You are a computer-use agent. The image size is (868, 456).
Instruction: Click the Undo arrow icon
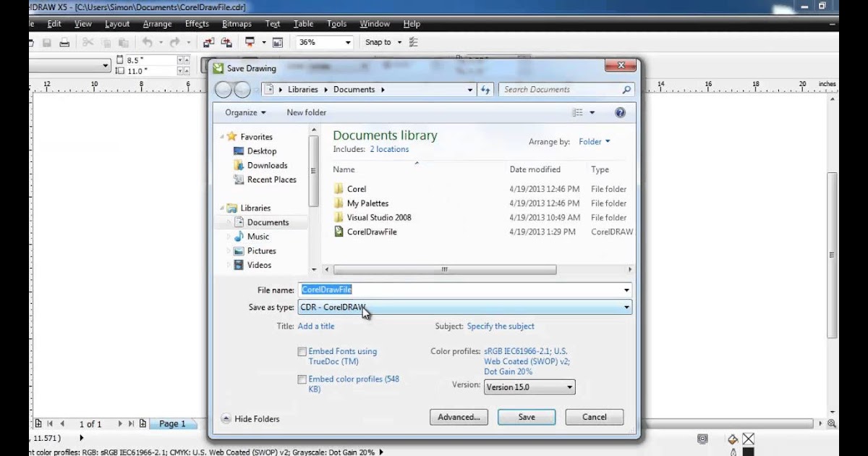(x=147, y=43)
